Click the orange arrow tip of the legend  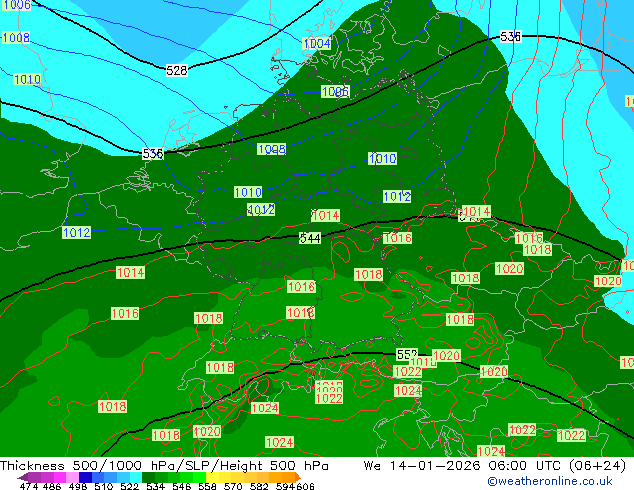tap(298, 477)
